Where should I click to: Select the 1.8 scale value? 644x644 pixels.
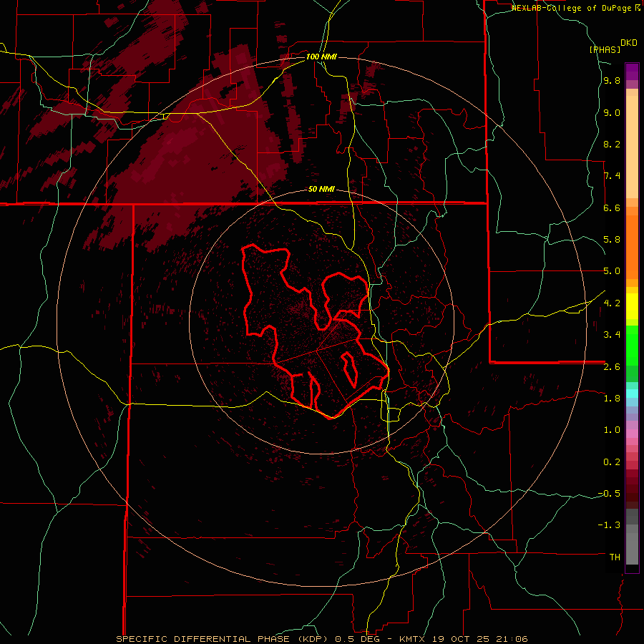coord(612,399)
